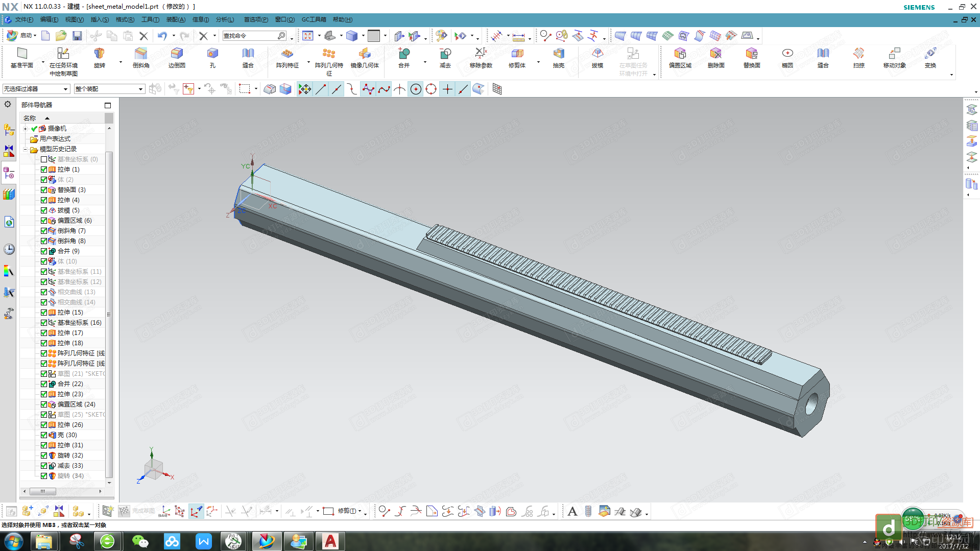Click the 修剪体 trim body tool
This screenshot has width=980, height=551.
[517, 58]
